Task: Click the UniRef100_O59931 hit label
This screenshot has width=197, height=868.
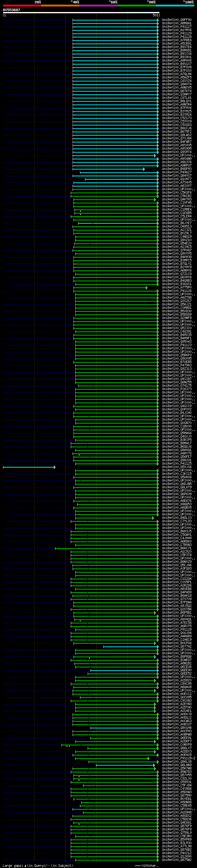Action: click(x=176, y=782)
